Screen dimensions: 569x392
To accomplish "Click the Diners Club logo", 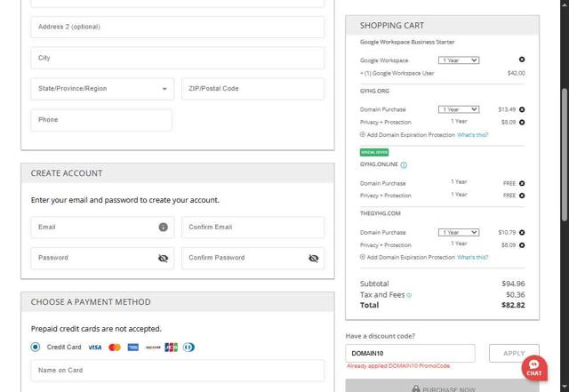I will tap(188, 348).
